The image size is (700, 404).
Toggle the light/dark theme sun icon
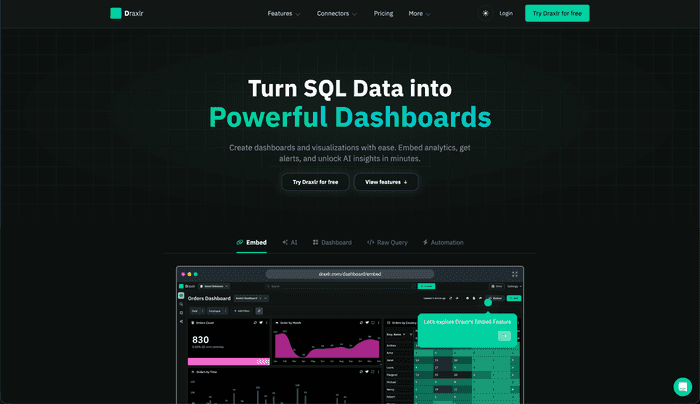(x=485, y=13)
